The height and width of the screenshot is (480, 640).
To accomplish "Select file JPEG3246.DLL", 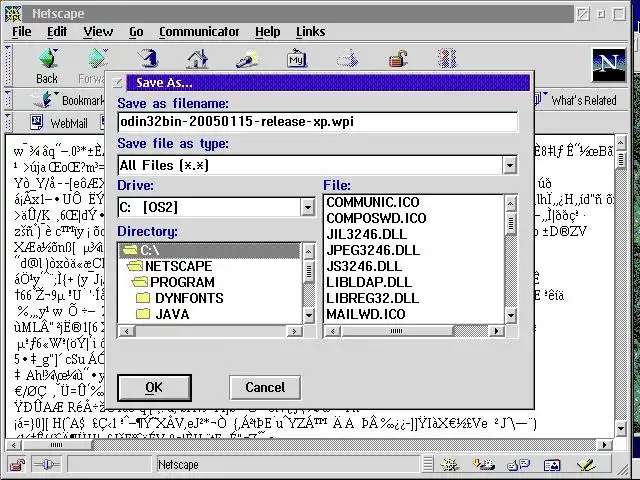I will click(x=373, y=250).
